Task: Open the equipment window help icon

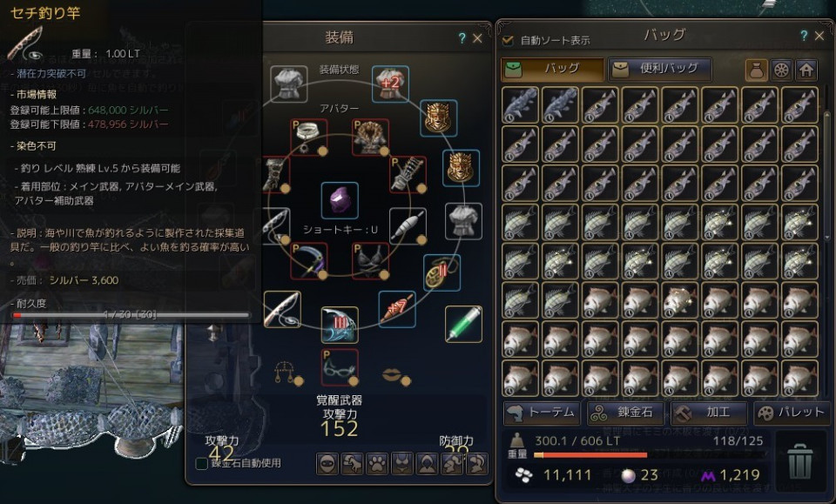Action: [x=462, y=37]
